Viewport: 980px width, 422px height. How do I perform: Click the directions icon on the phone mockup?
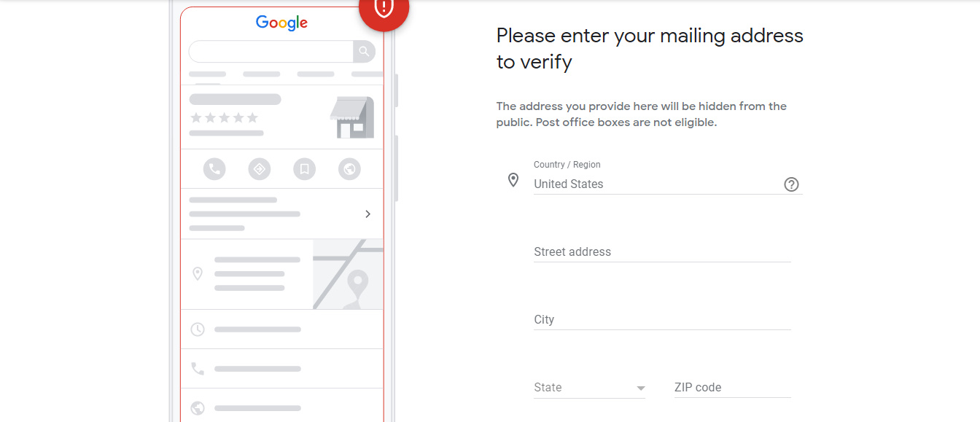[259, 168]
